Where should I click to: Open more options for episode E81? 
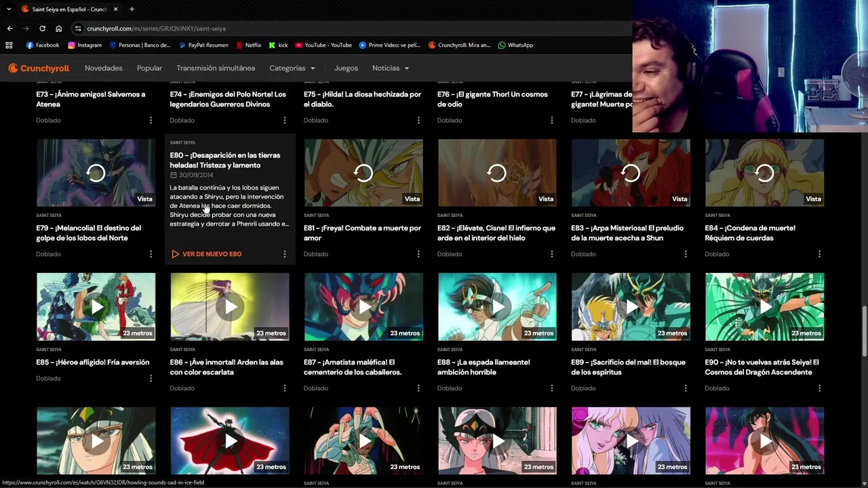418,254
